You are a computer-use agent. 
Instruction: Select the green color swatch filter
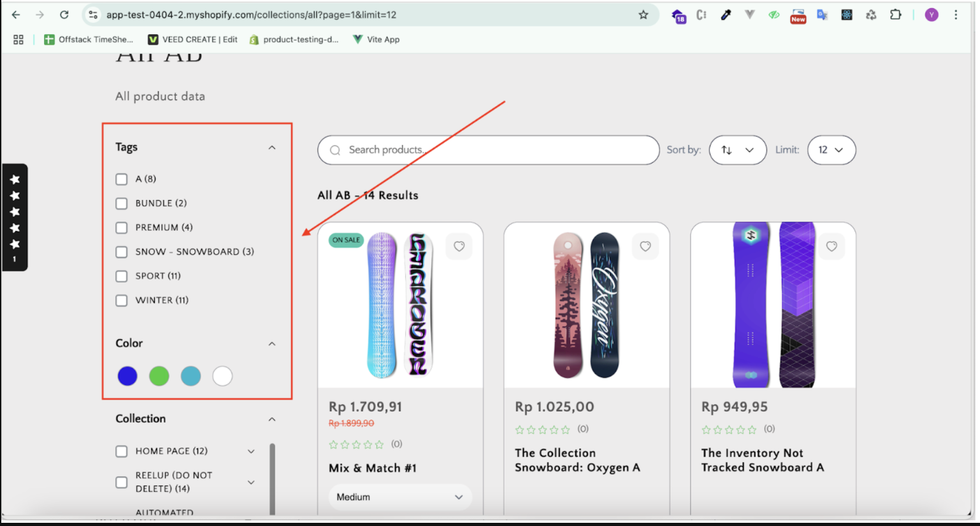159,376
